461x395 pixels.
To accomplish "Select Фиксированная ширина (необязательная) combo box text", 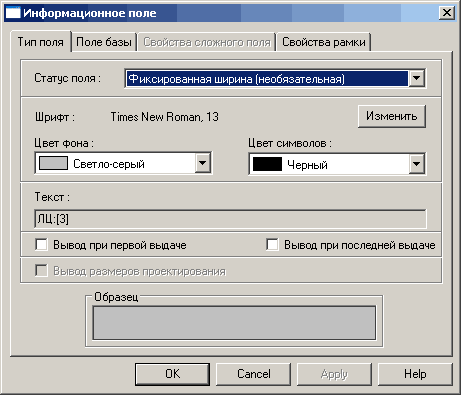I will pos(267,79).
